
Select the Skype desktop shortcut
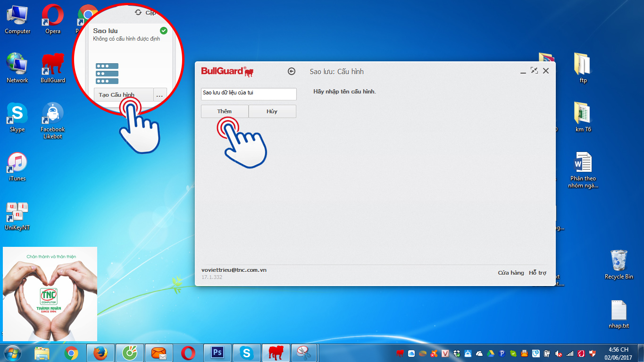(17, 118)
